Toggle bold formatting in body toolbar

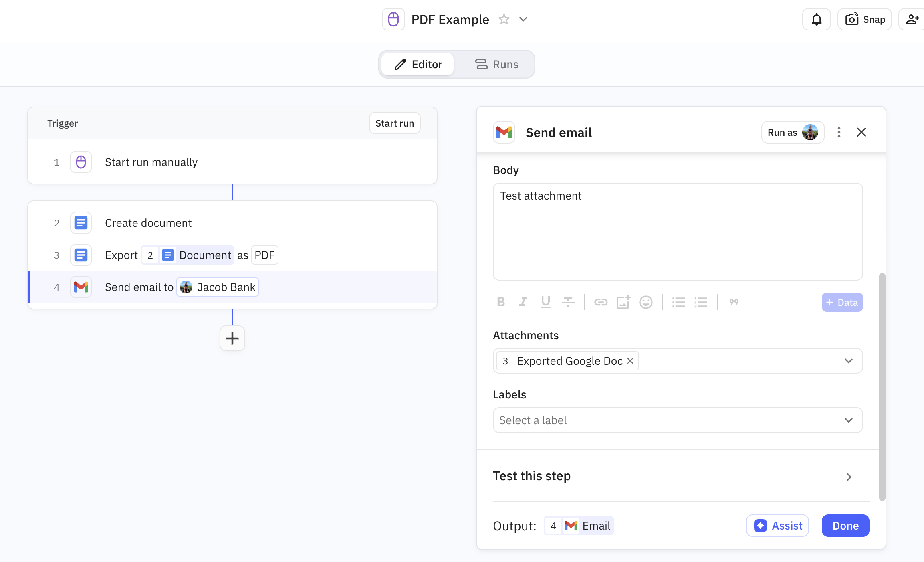click(501, 302)
